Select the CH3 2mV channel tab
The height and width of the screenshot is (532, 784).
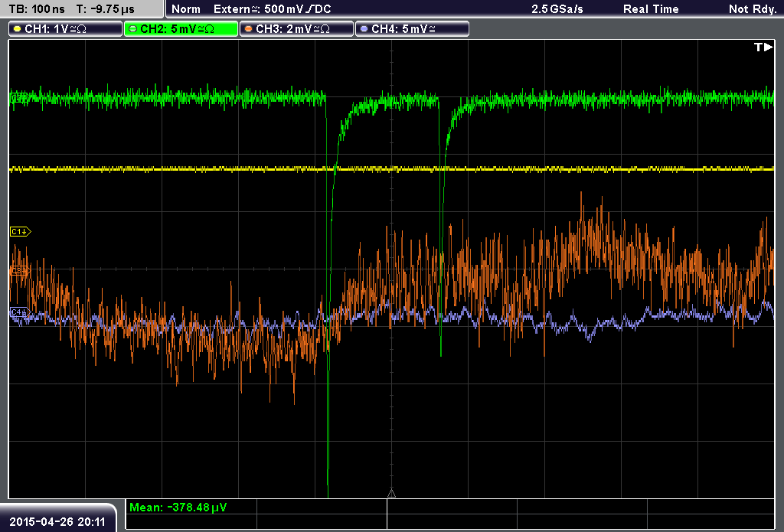(x=296, y=29)
